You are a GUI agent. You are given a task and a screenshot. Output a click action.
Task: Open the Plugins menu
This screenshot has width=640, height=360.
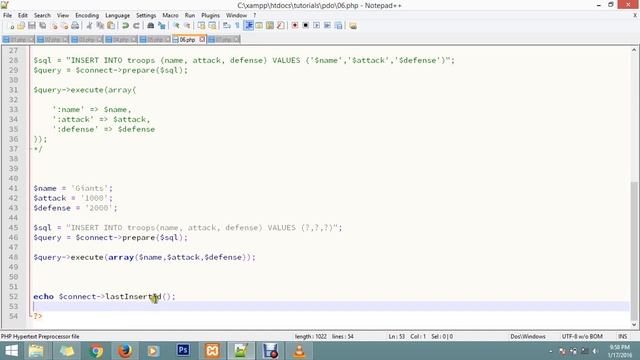[211, 15]
